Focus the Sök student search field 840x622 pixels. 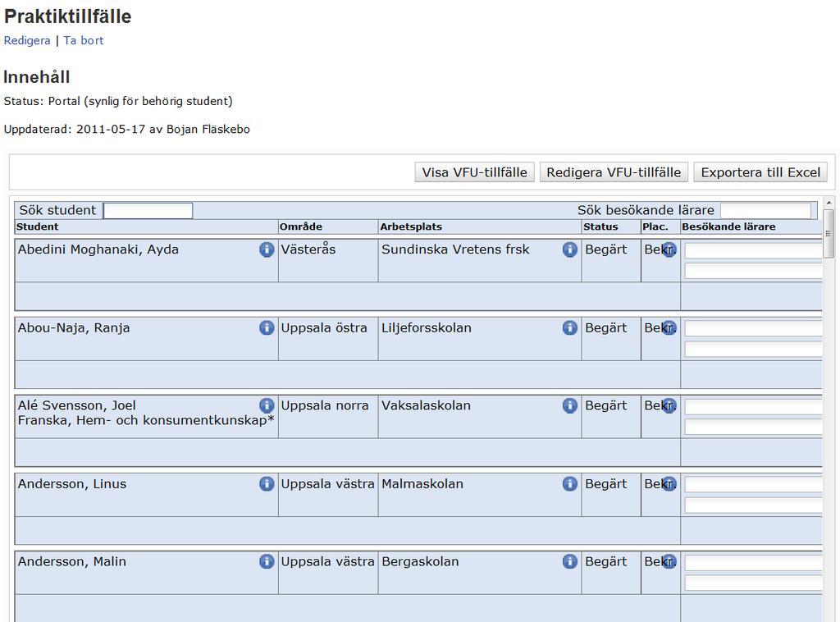148,211
